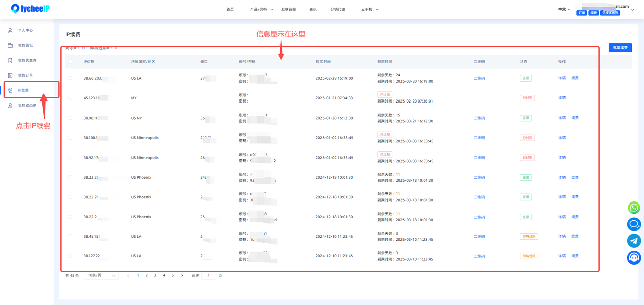The height and width of the screenshot is (305, 644).
Task: Click the 前往 page number input field
Action: (209, 275)
